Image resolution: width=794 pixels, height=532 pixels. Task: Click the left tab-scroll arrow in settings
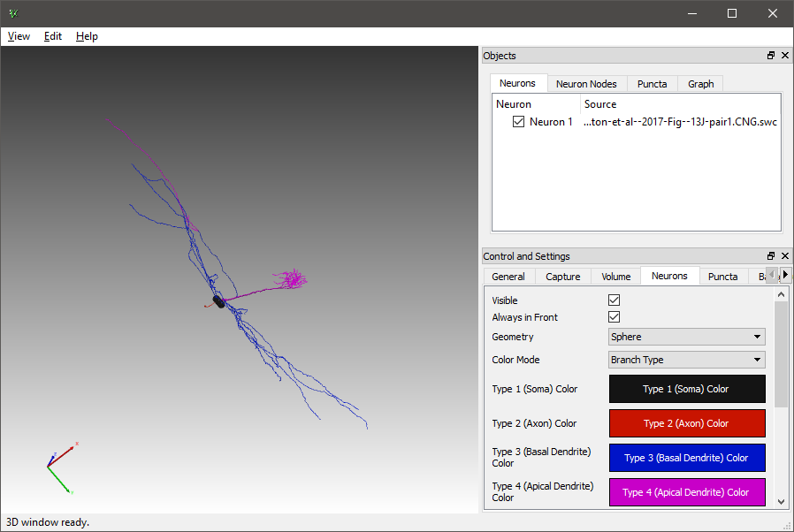(772, 275)
